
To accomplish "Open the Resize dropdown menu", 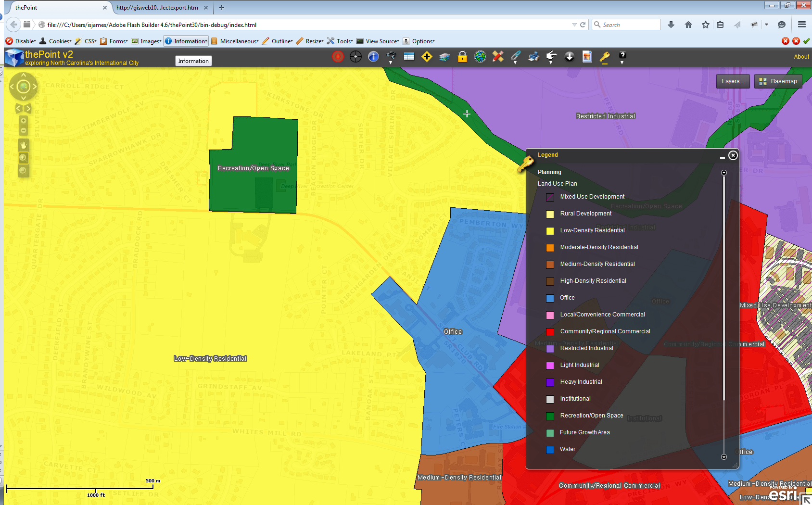I will click(x=310, y=41).
